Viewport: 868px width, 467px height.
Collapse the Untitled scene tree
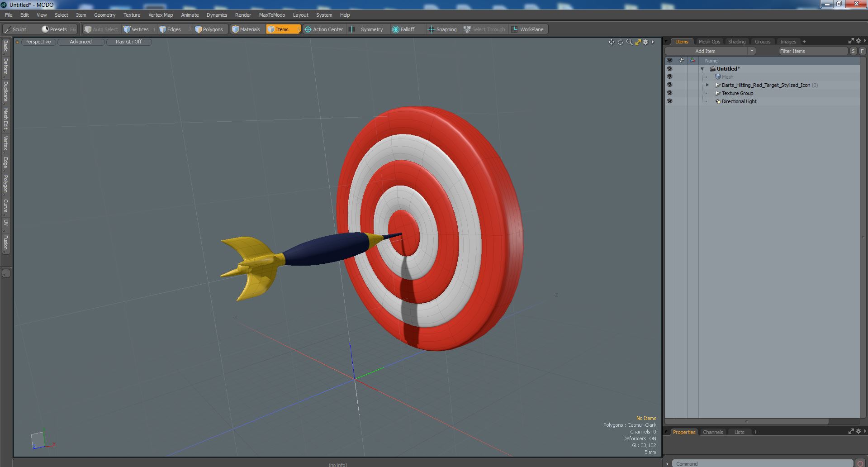click(x=702, y=69)
